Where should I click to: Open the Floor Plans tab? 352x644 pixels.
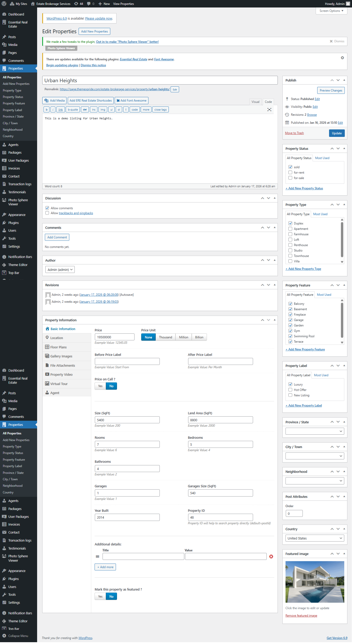pyautogui.click(x=58, y=347)
